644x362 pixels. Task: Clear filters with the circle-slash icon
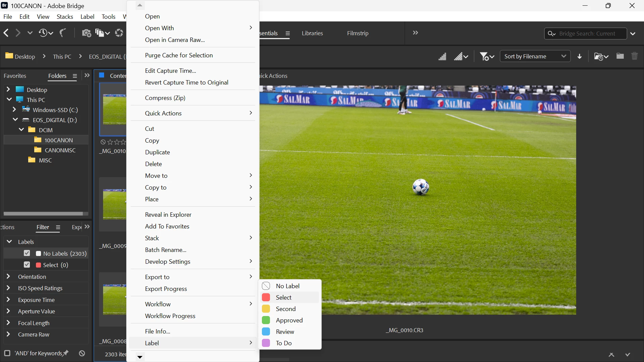82,353
